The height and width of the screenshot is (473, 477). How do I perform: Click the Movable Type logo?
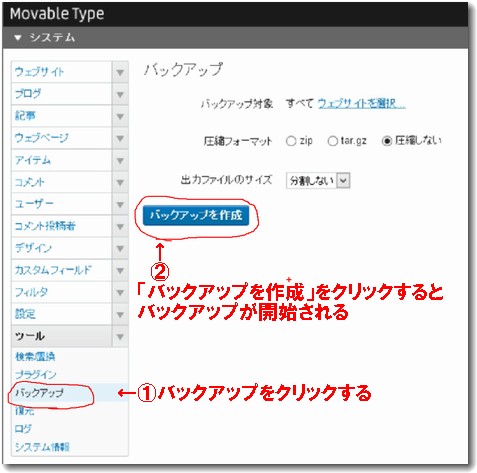pyautogui.click(x=57, y=14)
